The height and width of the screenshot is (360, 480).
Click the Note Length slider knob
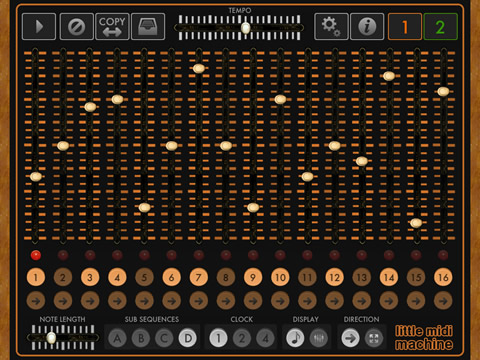[x=51, y=338]
